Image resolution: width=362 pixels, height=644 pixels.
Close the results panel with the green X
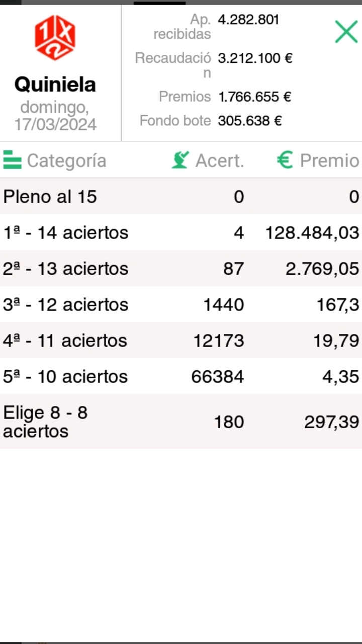[346, 32]
